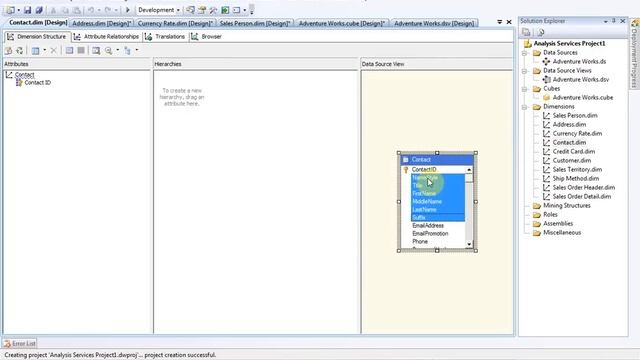Viewport: 640px width, 360px height.
Task: Click the Copy icon in top toolbar
Action: coord(64,10)
